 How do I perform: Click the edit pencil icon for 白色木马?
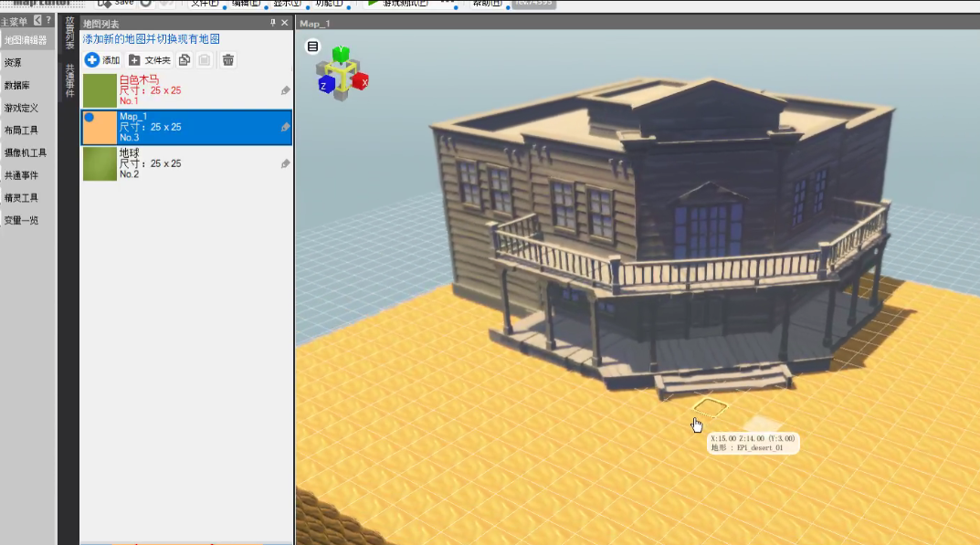pyautogui.click(x=286, y=90)
